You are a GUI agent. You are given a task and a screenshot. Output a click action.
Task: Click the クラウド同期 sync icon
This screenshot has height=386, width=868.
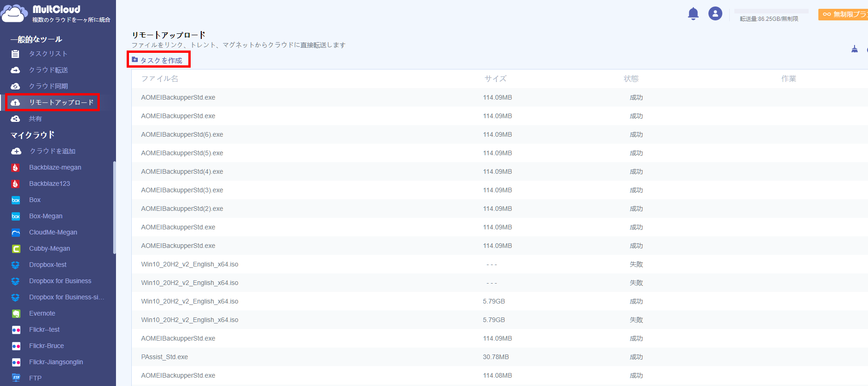click(15, 86)
